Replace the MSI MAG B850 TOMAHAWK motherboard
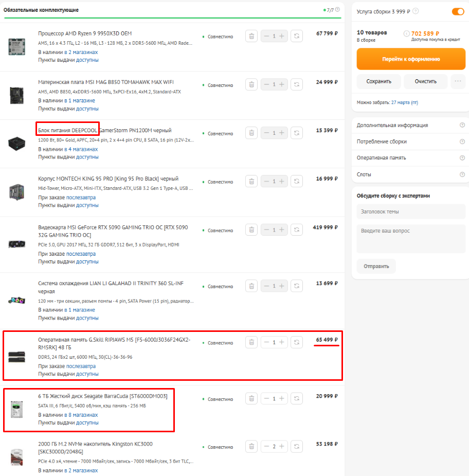The width and height of the screenshot is (469, 476). [x=297, y=84]
